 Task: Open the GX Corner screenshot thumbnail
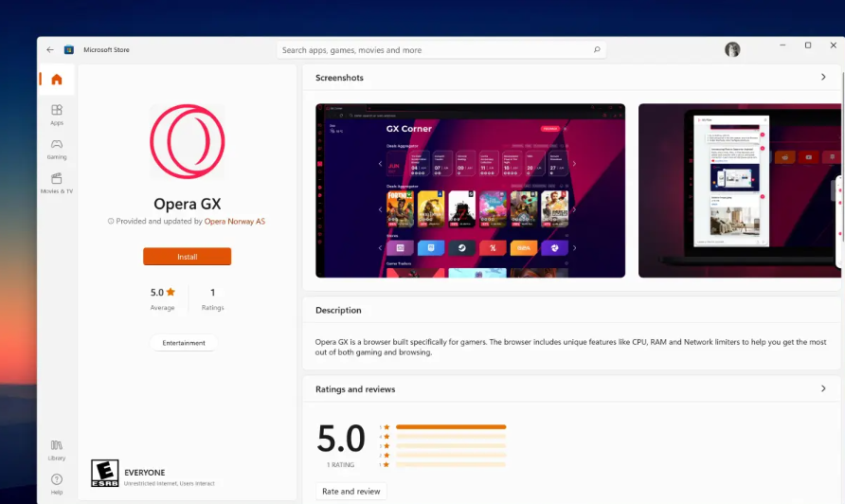(470, 190)
